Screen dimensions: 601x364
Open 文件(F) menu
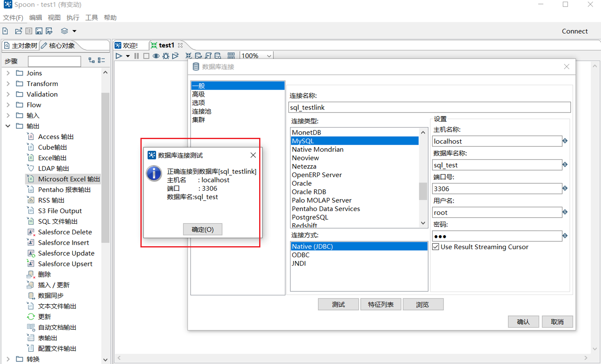tap(13, 18)
